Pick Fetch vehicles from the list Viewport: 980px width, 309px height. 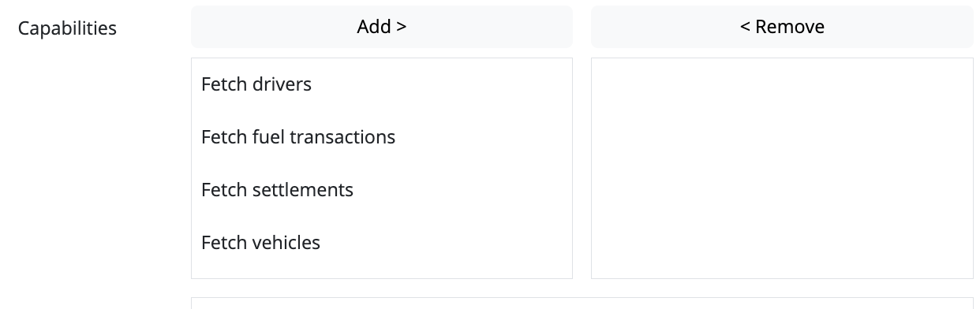381,243
